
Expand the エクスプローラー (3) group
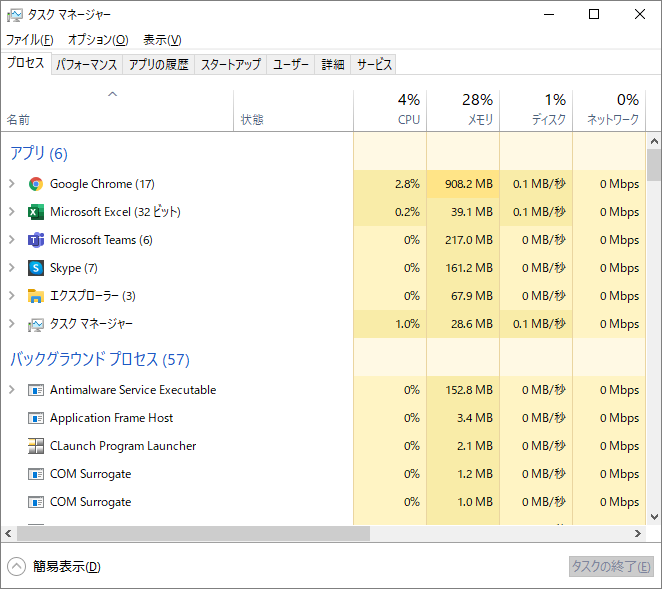click(x=12, y=296)
